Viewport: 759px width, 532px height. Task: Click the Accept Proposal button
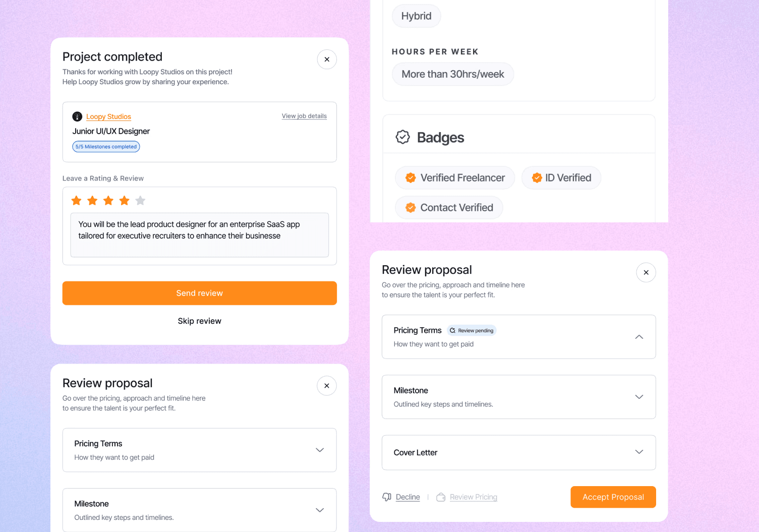(613, 497)
